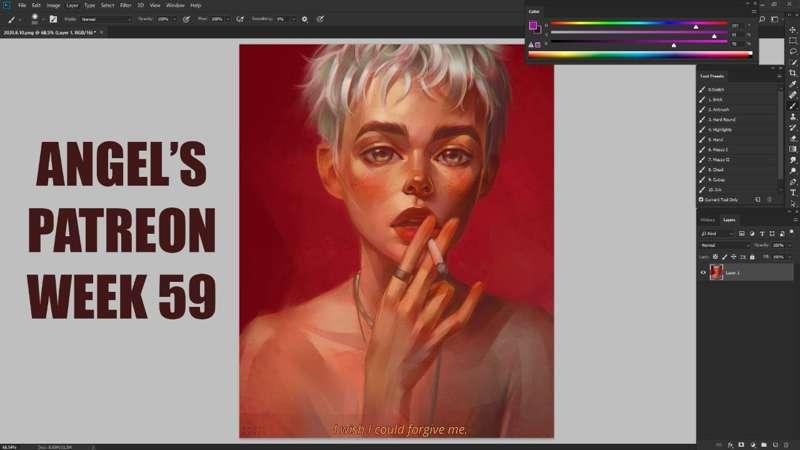
Task: Toggle the Brush Settings panel
Action: tap(53, 19)
